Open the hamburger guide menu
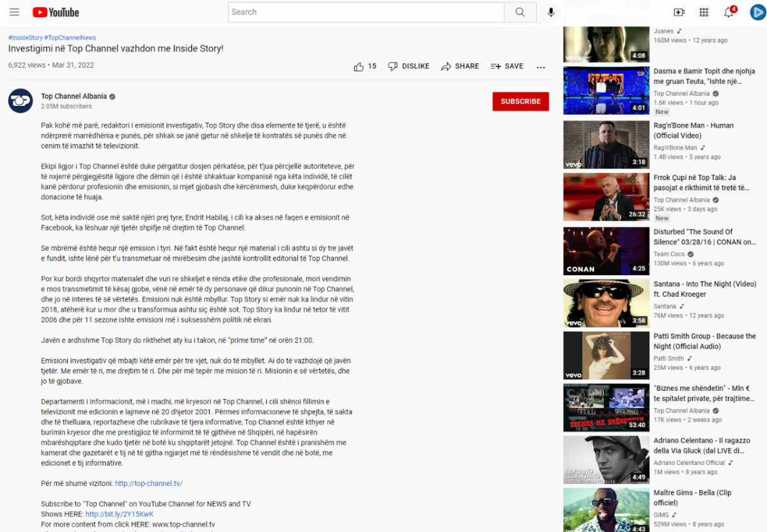The height and width of the screenshot is (532, 767). (x=15, y=12)
